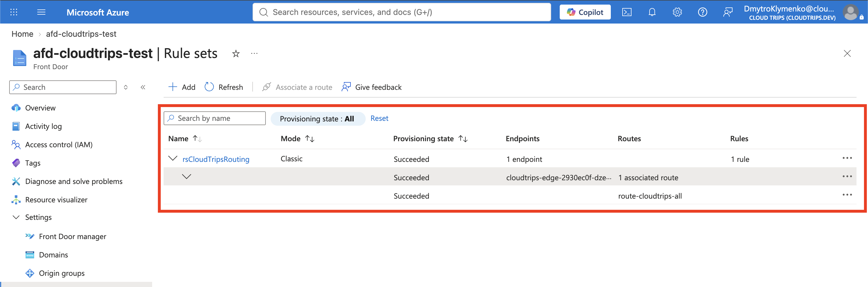Open portal settings gear icon

tap(677, 12)
